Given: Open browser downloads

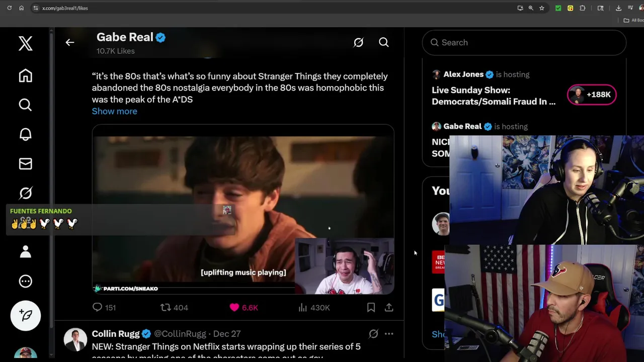Looking at the screenshot, I should click(619, 8).
